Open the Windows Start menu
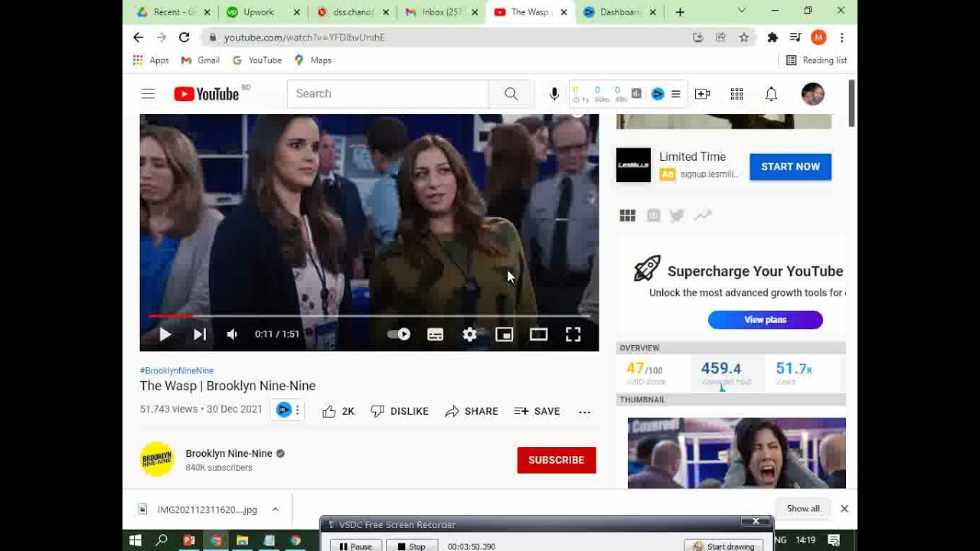The height and width of the screenshot is (551, 980). point(136,540)
